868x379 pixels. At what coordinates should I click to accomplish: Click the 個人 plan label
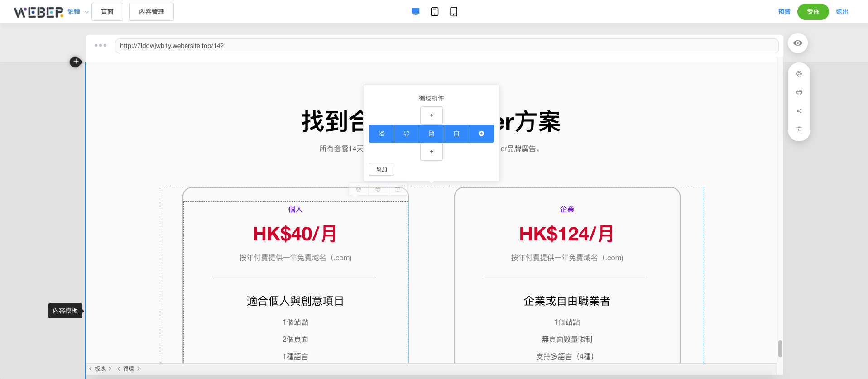point(295,209)
